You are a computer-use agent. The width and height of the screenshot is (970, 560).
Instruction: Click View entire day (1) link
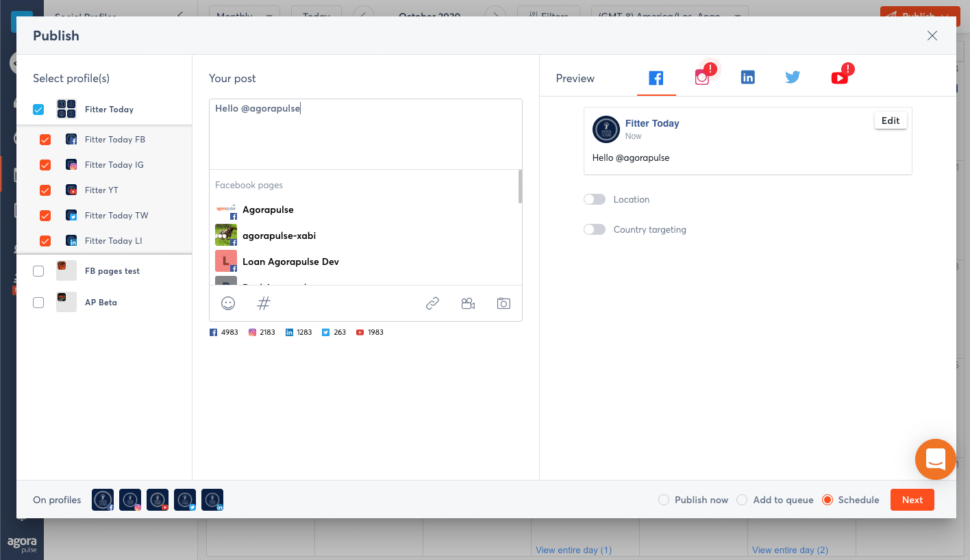tap(573, 550)
